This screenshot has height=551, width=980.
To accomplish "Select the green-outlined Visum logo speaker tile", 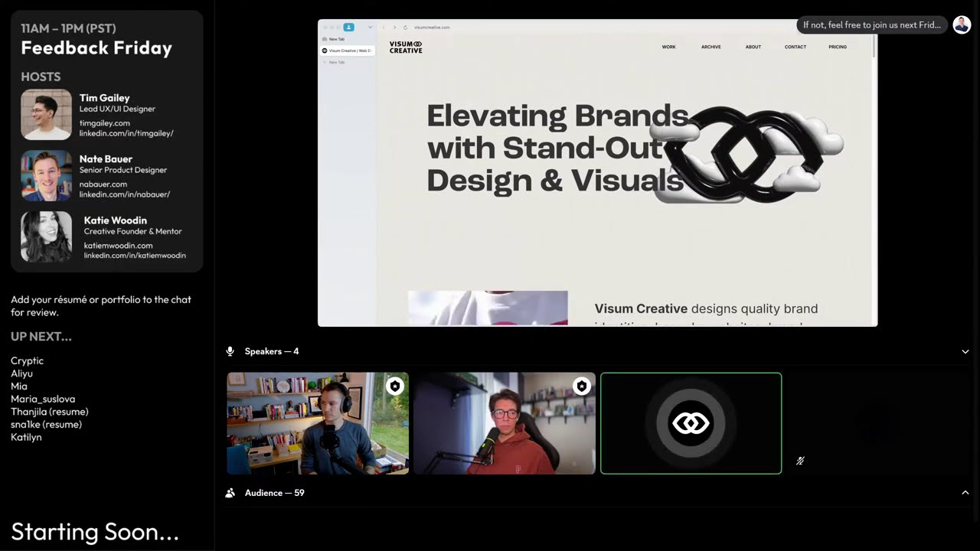I will 691,423.
